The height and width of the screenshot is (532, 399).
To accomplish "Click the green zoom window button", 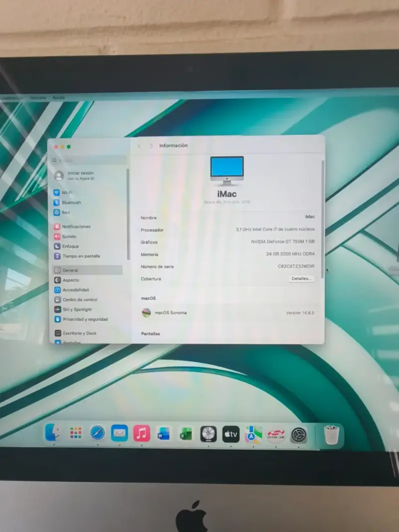I will click(x=69, y=147).
